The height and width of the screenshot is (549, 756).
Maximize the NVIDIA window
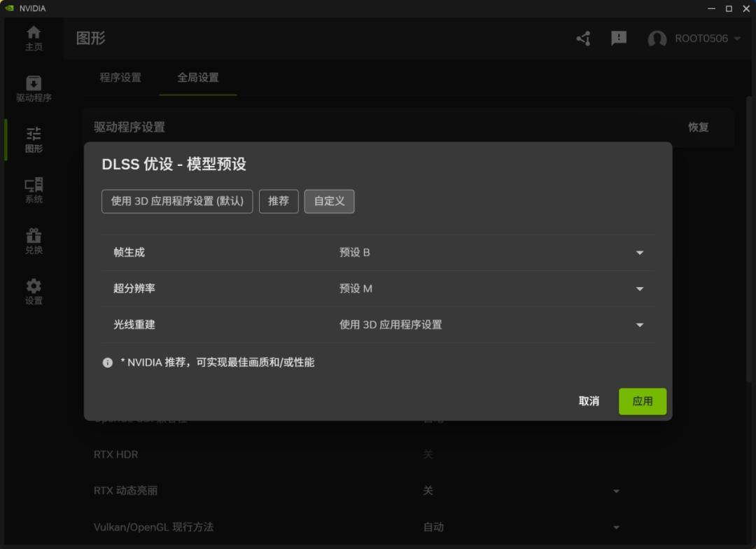[x=729, y=8]
